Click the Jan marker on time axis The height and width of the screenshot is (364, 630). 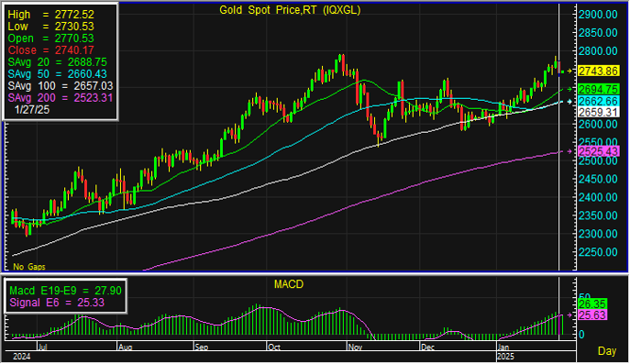pos(503,347)
